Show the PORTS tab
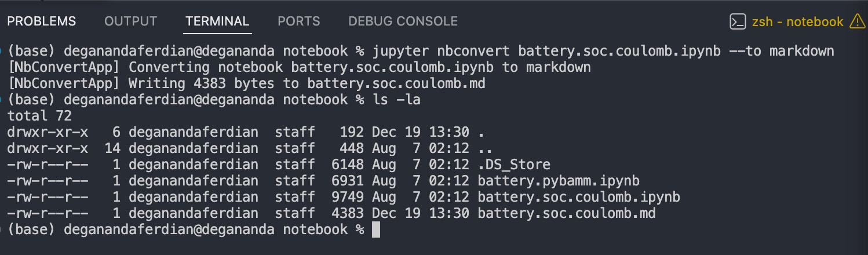 pos(299,21)
